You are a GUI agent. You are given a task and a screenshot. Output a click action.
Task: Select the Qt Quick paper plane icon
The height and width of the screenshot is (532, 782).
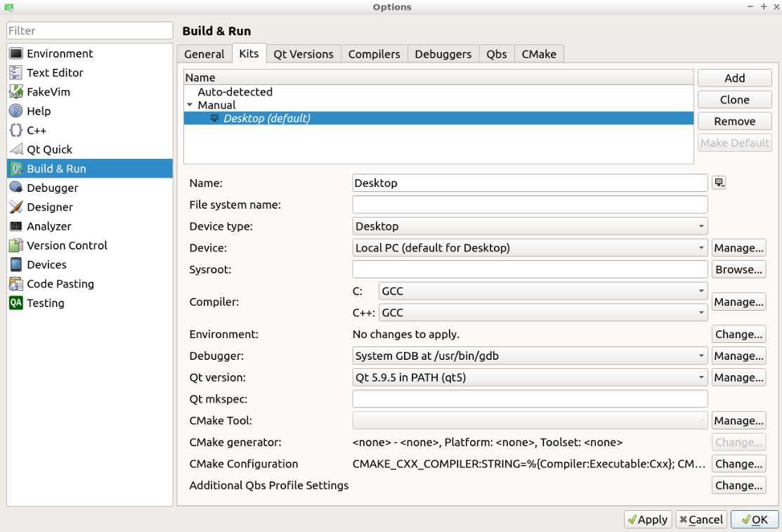click(16, 149)
